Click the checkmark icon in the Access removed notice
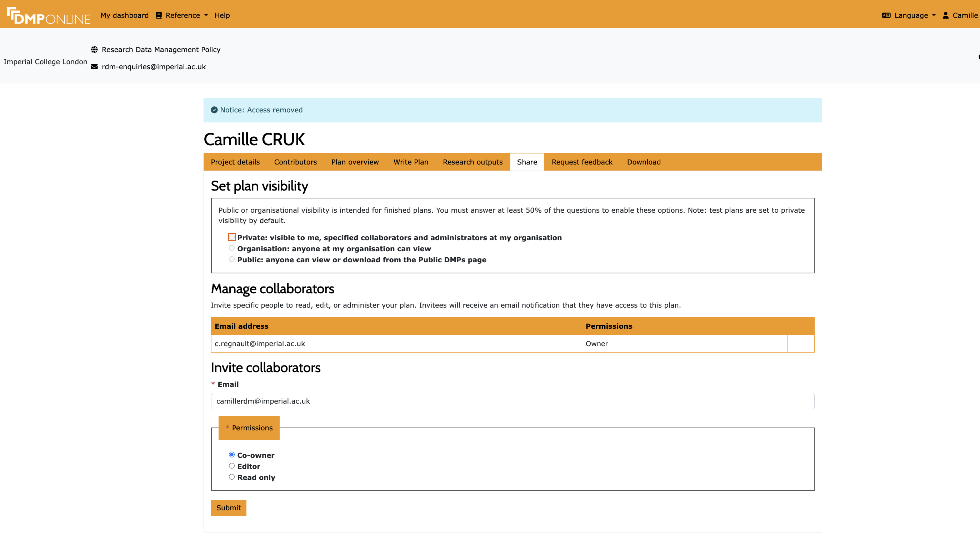The image size is (980, 546). click(214, 110)
